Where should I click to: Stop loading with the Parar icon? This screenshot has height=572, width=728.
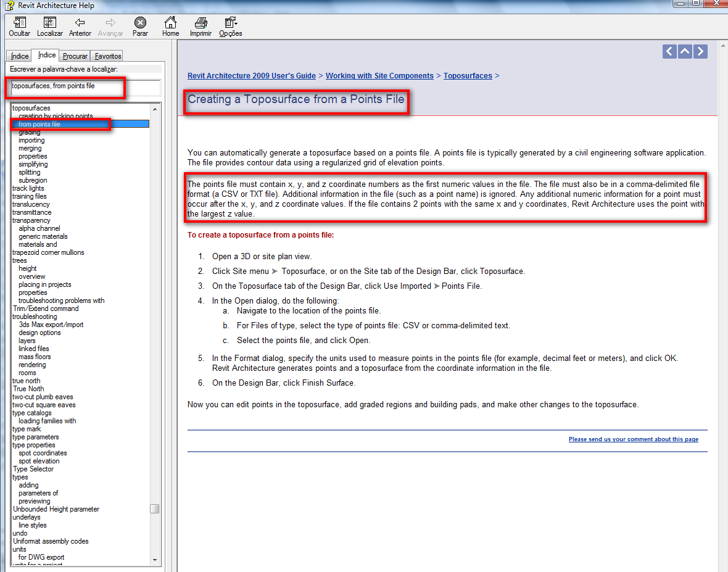pos(140,22)
